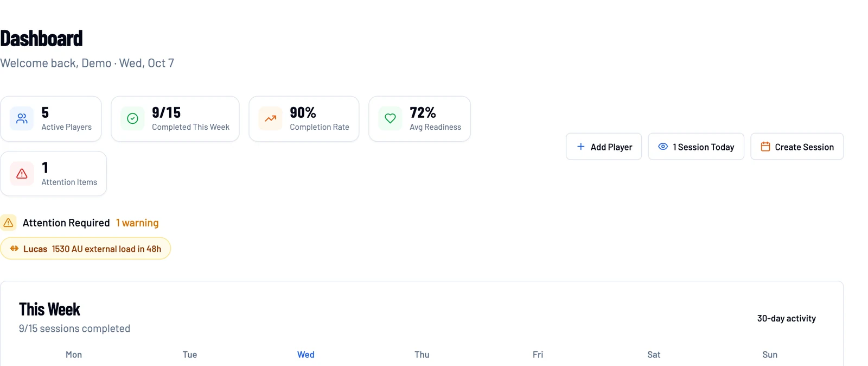The width and height of the screenshot is (868, 366).
Task: Click the Avg Readiness heart icon
Action: (x=390, y=118)
